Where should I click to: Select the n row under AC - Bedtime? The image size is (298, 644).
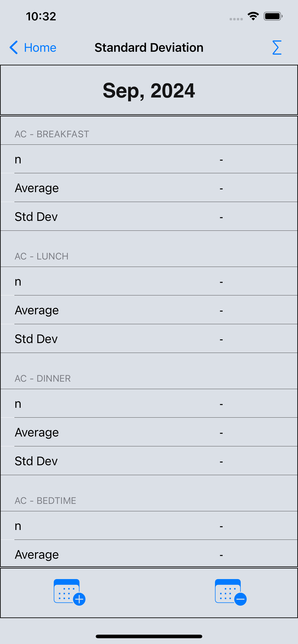149,526
